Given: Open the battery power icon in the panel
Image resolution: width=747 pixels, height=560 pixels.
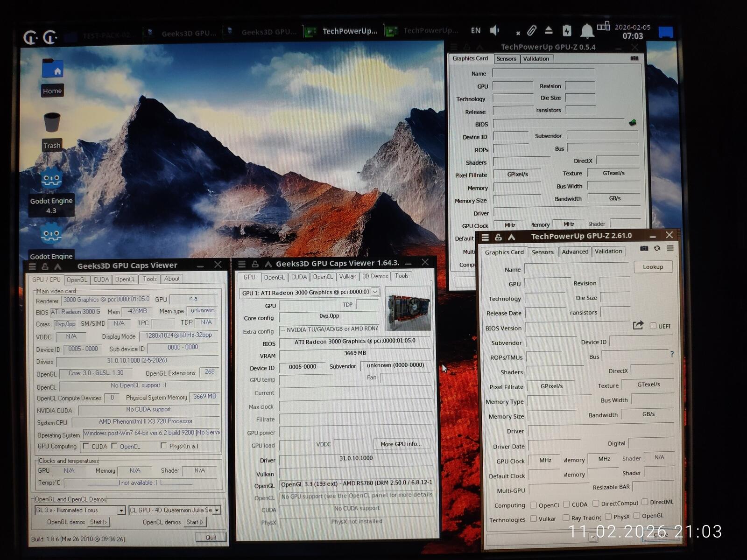Looking at the screenshot, I should point(567,31).
